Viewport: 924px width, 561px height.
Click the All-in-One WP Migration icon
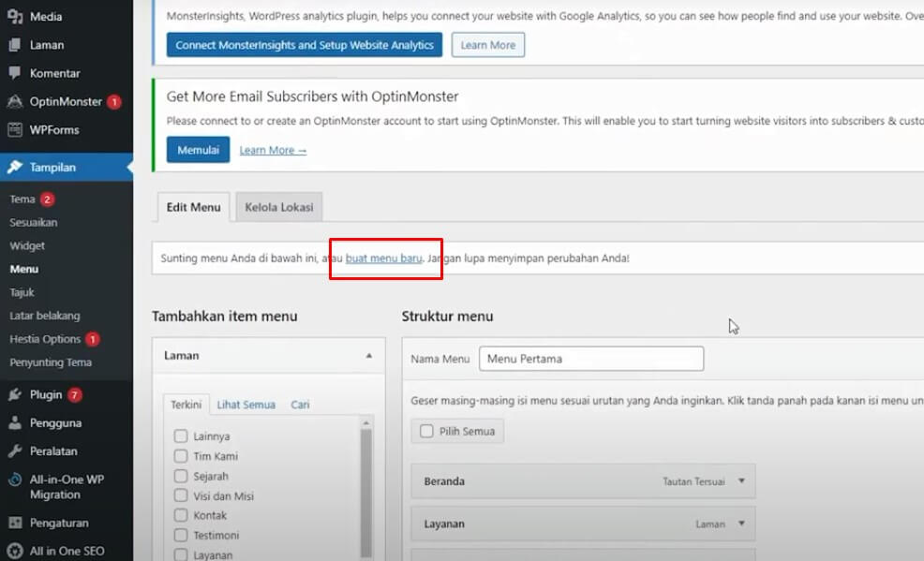point(15,480)
